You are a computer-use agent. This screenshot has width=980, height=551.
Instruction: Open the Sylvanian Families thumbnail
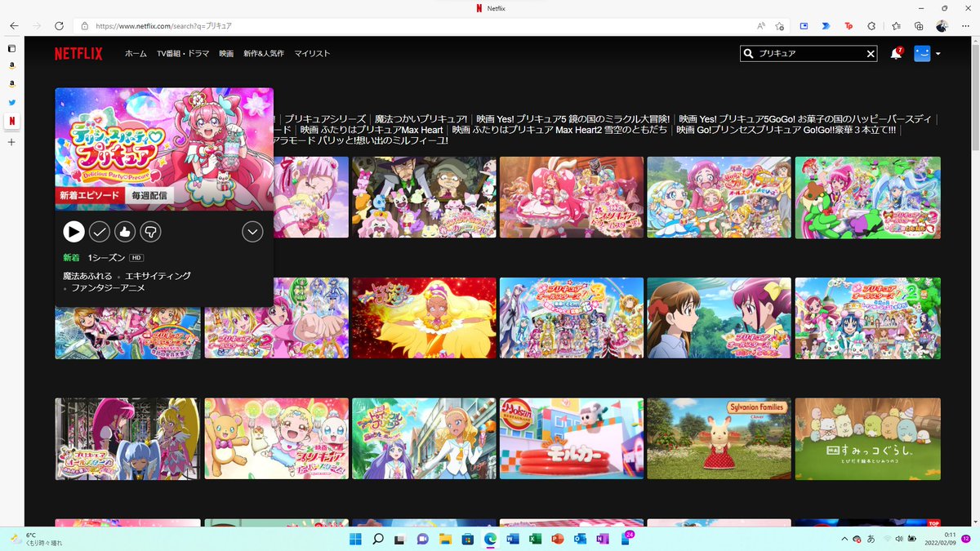[x=719, y=438]
